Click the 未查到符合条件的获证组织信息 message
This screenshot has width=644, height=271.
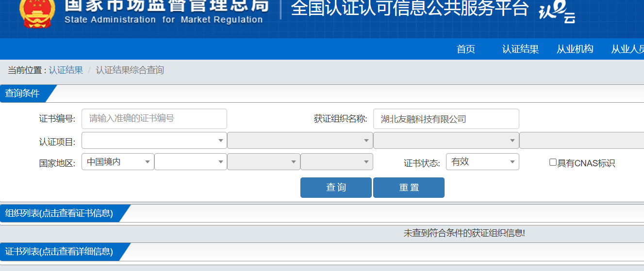tap(464, 233)
